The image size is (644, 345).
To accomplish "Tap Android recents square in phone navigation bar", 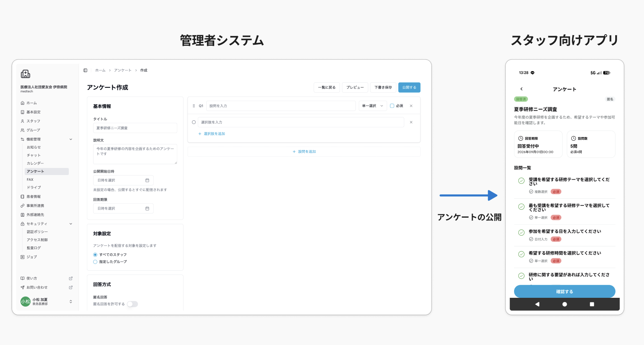I will [x=592, y=304].
